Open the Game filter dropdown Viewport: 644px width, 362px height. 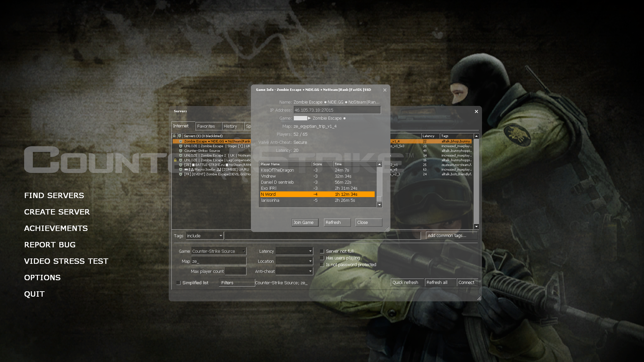coord(219,251)
